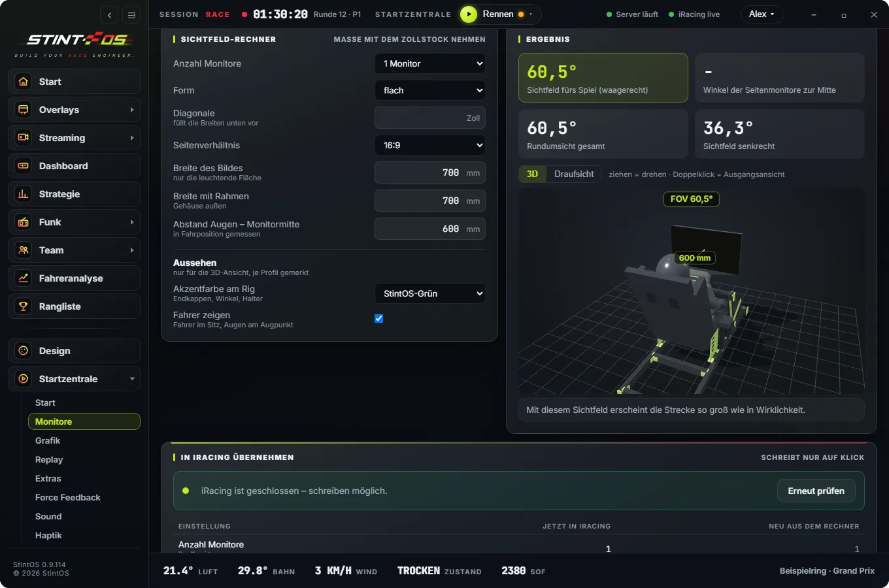Image resolution: width=889 pixels, height=588 pixels.
Task: Toggle the Fahrer zeigen checkbox
Action: pyautogui.click(x=378, y=319)
